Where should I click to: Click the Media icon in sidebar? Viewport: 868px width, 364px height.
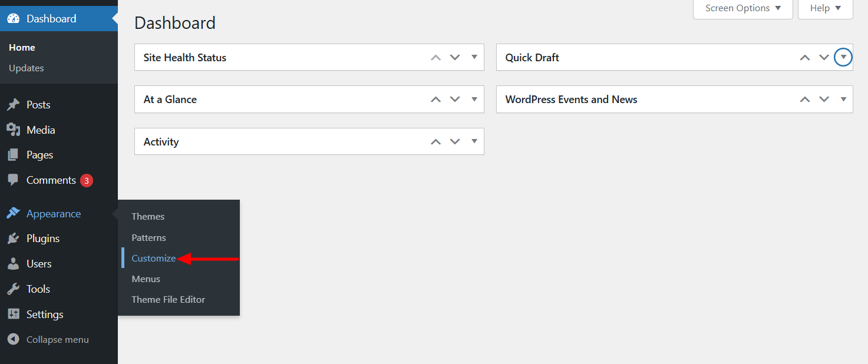[13, 130]
